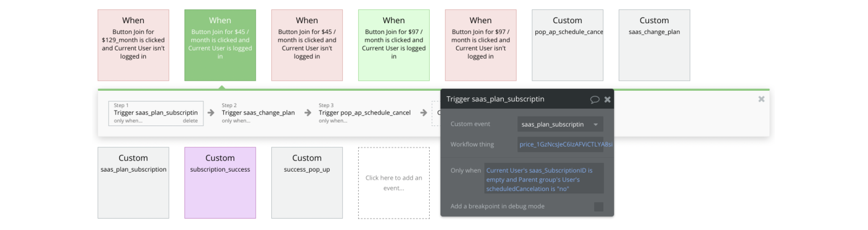Click the Workflow thing price expression field
Screen dimensions: 868x230
point(560,144)
